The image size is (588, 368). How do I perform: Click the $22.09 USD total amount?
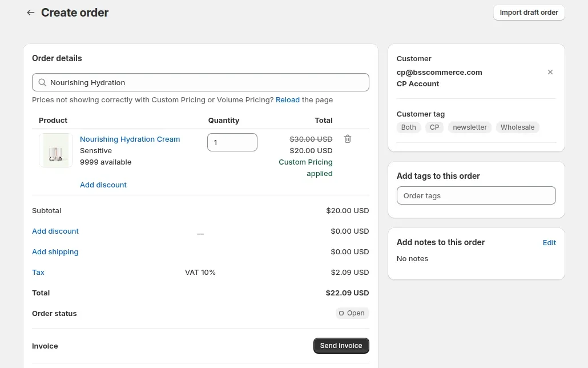click(347, 293)
